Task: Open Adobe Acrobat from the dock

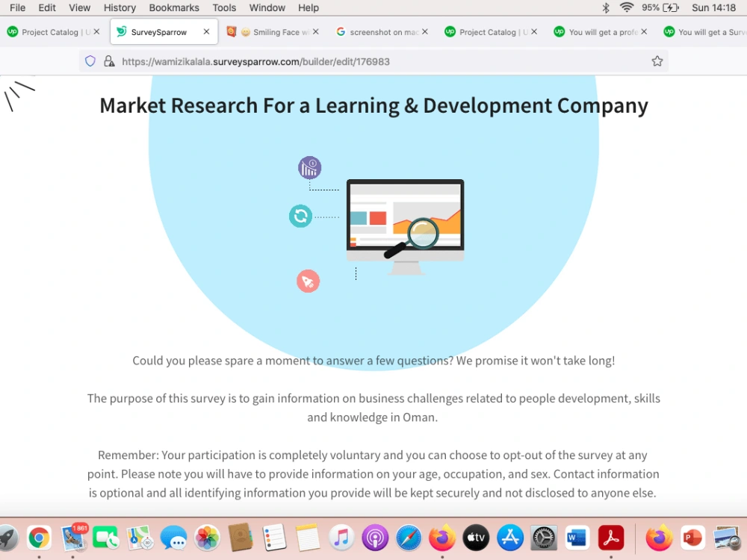Action: tap(611, 538)
